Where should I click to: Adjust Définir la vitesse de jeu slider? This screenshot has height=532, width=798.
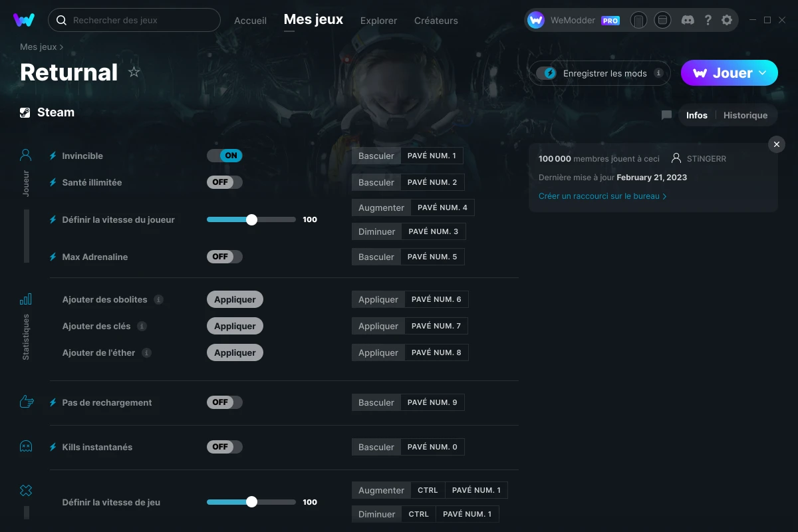[251, 502]
